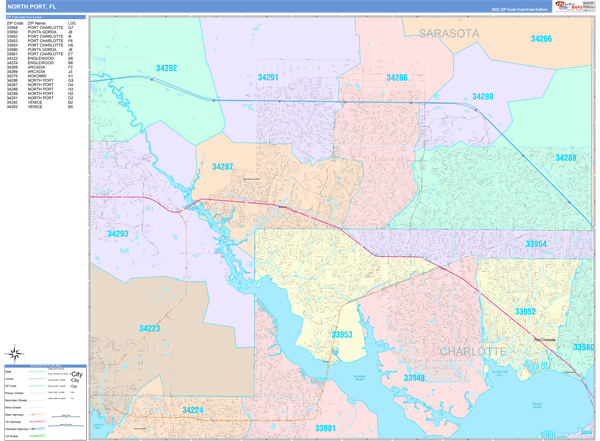Click the 34224 ZIP label on the map

click(192, 410)
